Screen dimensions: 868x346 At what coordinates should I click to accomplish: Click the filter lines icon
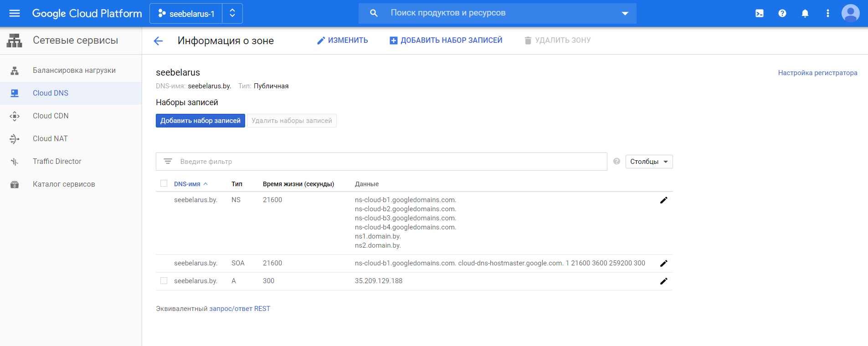(168, 162)
